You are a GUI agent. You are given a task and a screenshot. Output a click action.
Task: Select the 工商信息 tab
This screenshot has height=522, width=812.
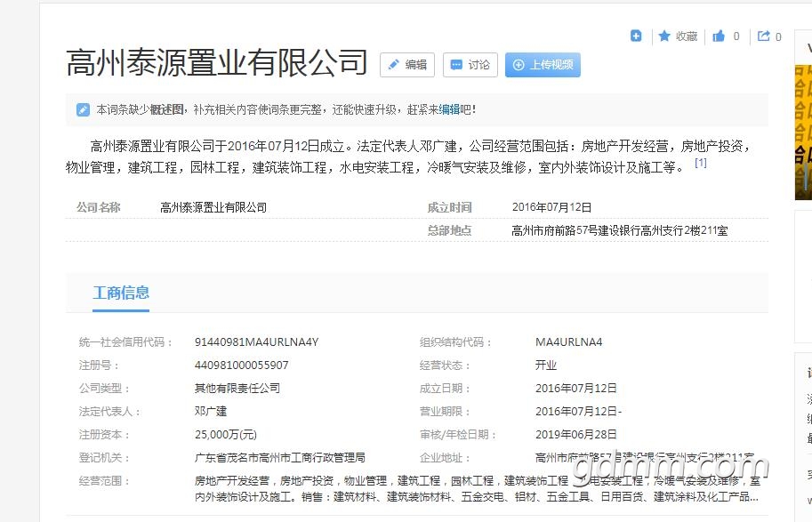click(x=121, y=293)
